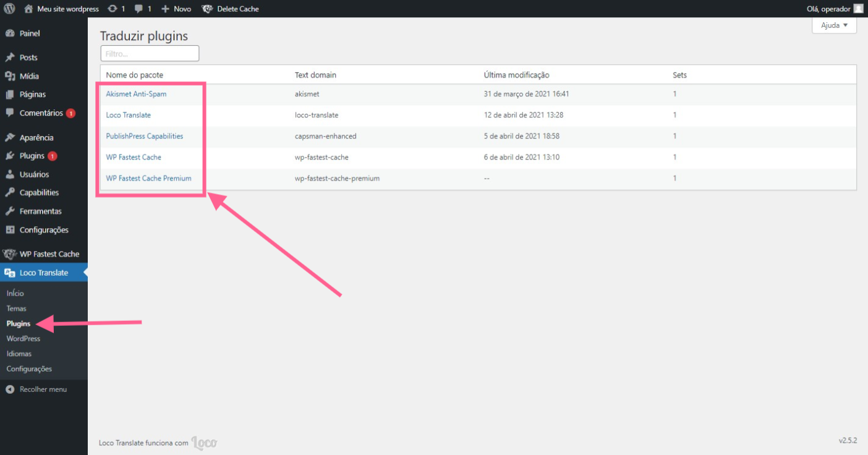Open WP Fastest Cache Premium package link

click(x=148, y=178)
